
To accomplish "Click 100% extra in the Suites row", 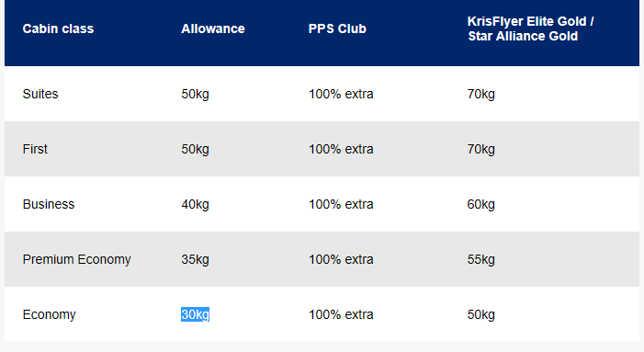I will coord(341,94).
